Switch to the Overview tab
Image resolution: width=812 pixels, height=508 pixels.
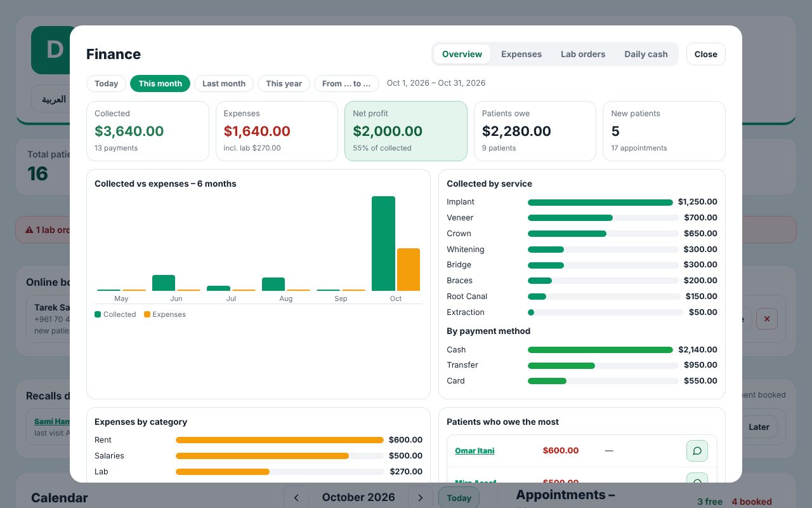point(462,54)
